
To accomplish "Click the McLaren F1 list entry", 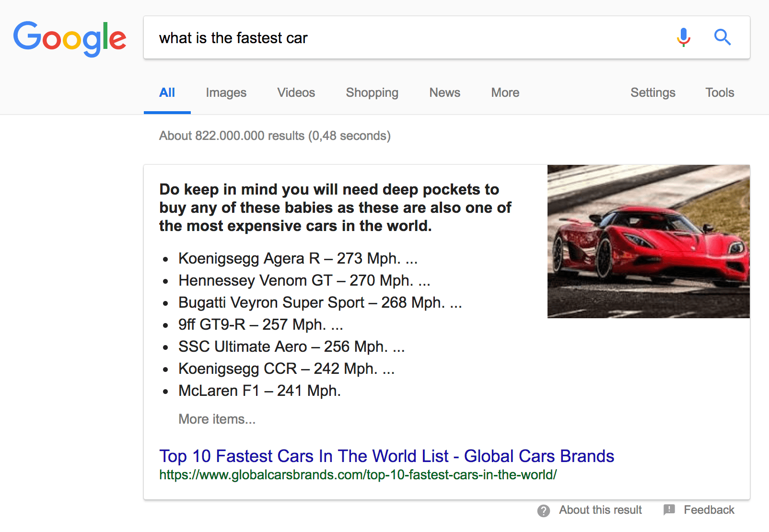I will 259,391.
